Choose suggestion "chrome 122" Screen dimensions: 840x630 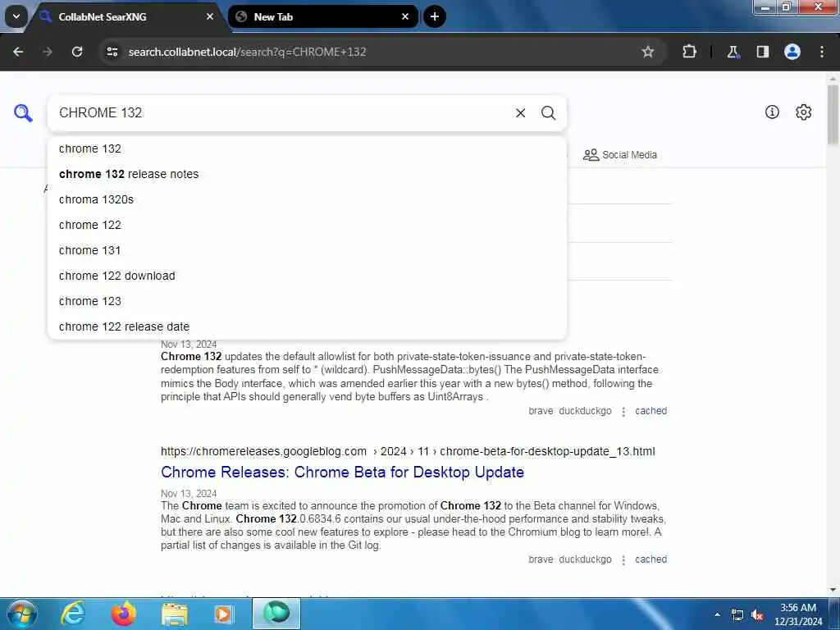[x=307, y=225]
